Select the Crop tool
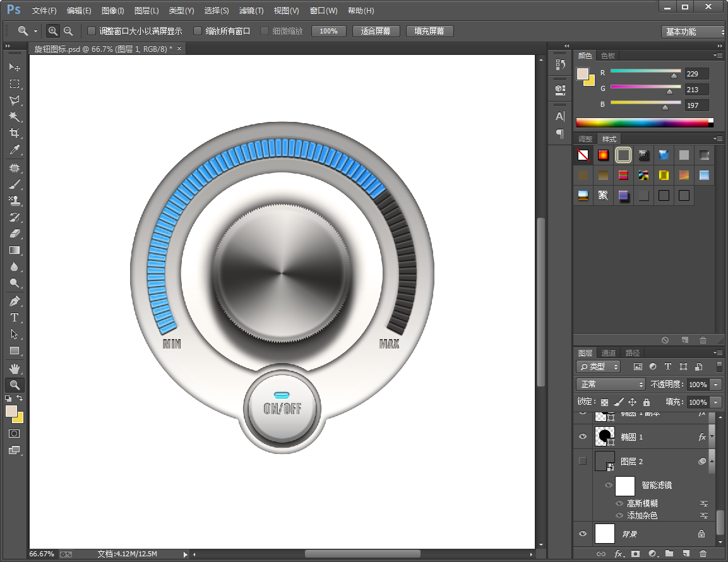The image size is (728, 562). pos(14,133)
